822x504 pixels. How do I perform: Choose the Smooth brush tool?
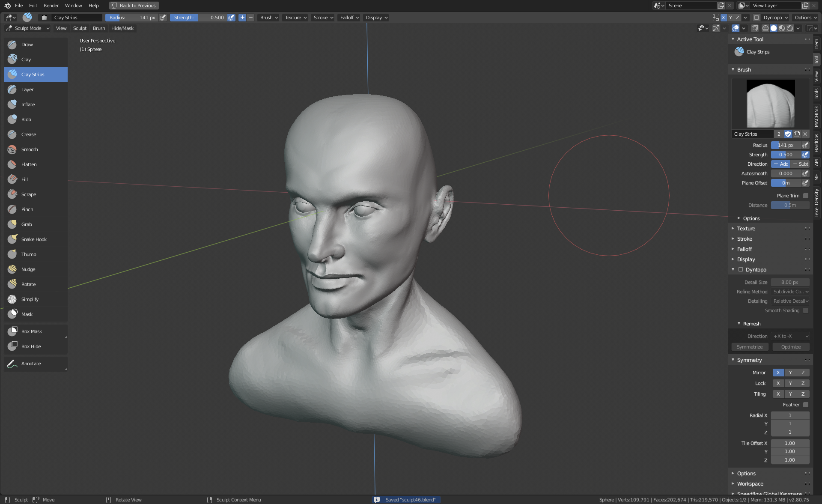point(30,149)
